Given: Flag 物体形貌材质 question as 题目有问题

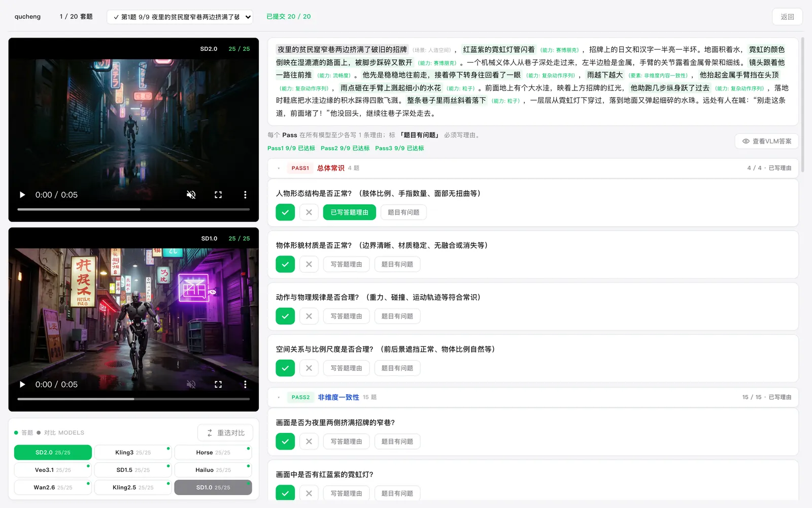Looking at the screenshot, I should [x=397, y=264].
